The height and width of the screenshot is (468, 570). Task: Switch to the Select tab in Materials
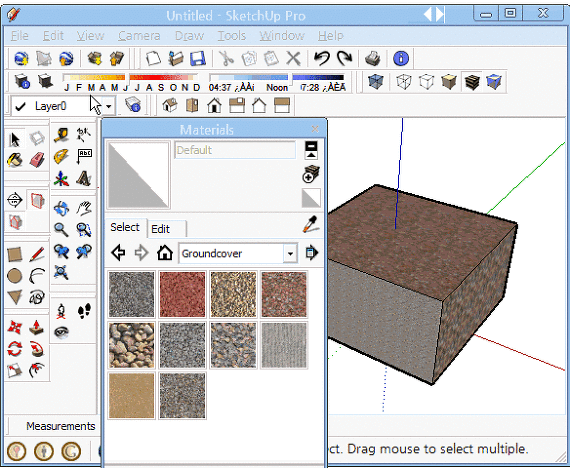coord(125,227)
